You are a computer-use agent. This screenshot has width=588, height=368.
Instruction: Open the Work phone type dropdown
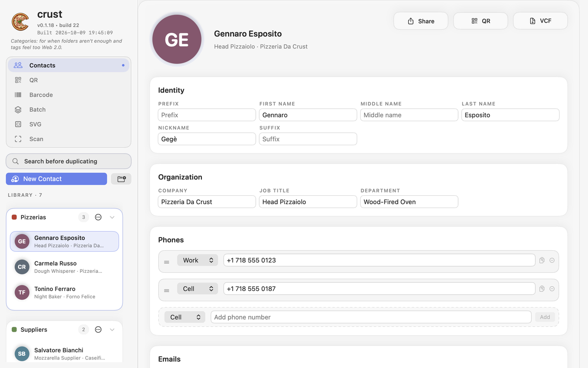(197, 261)
